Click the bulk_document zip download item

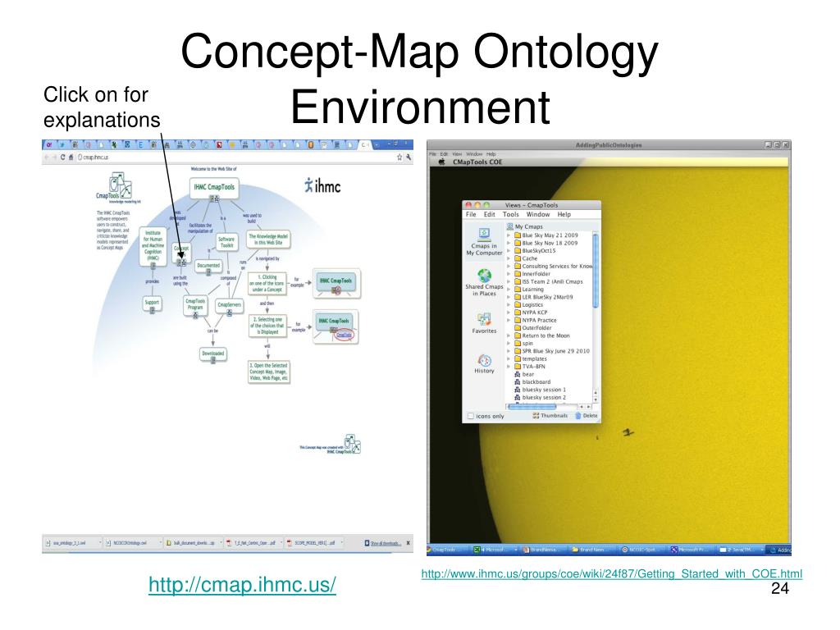click(192, 543)
